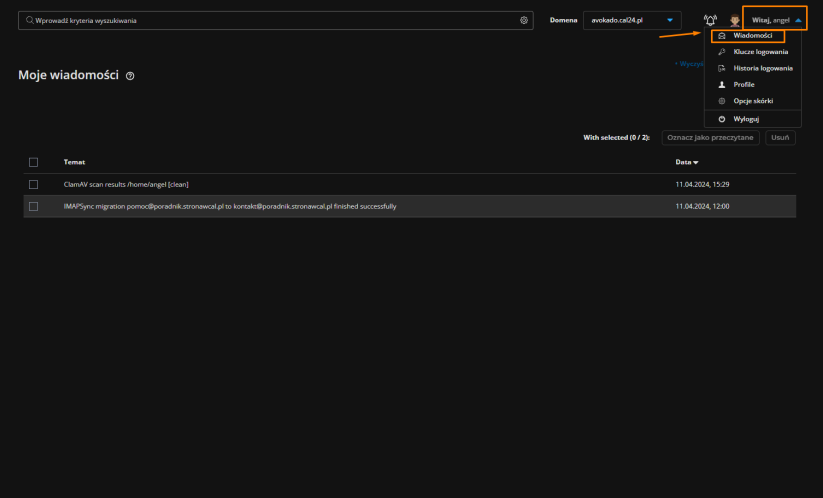Click the Klucze logowania key icon
The image size is (823, 498).
(x=722, y=52)
